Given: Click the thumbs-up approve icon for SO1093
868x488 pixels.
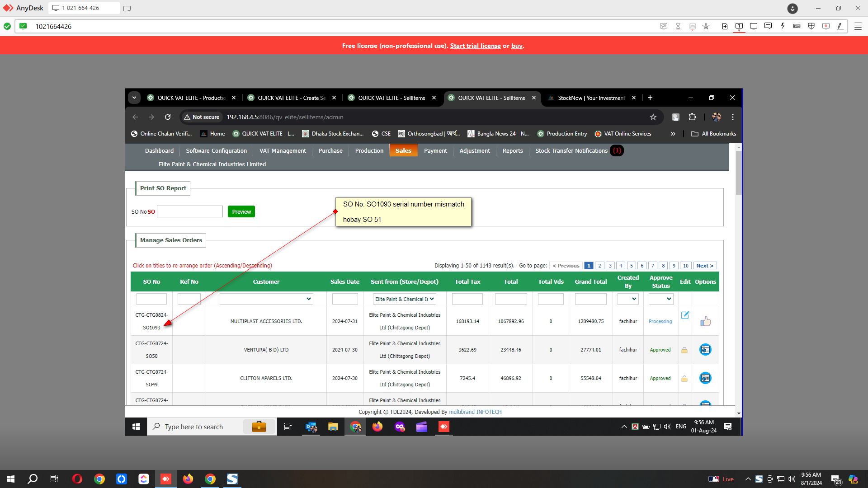Looking at the screenshot, I should [x=705, y=321].
